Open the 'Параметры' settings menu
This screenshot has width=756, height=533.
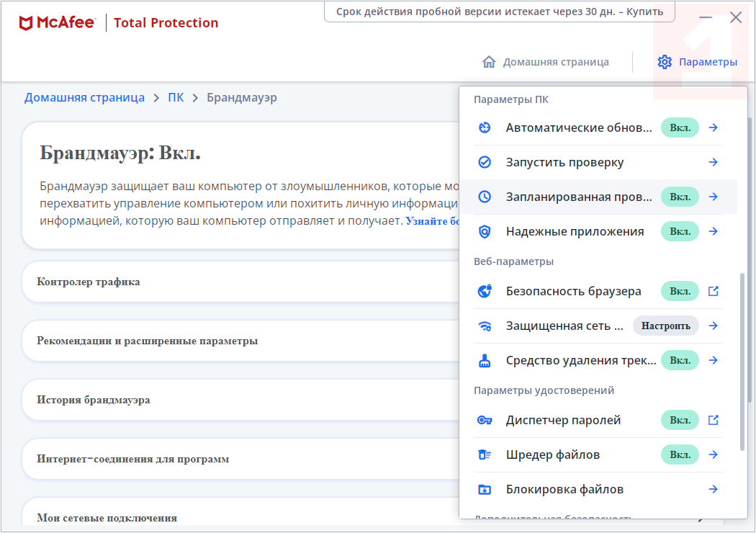click(x=697, y=62)
